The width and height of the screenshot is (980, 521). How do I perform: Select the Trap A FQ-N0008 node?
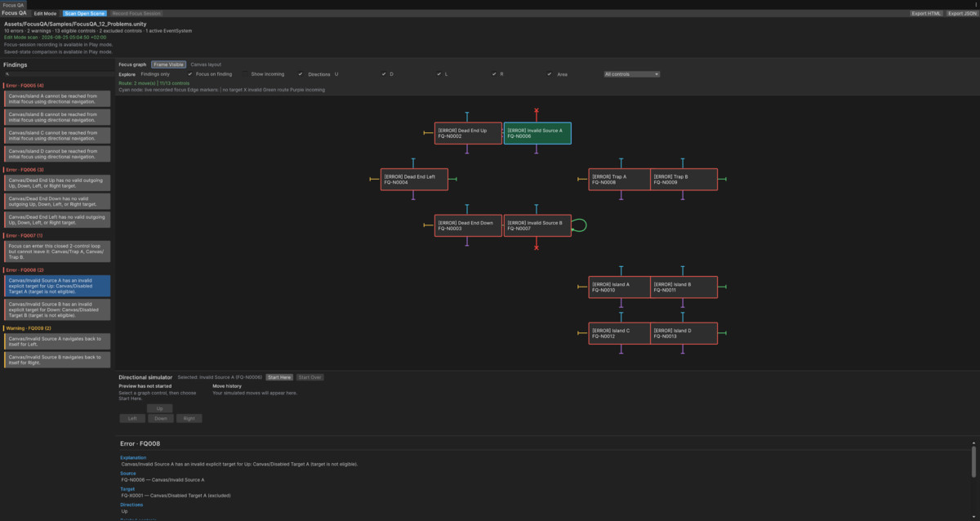point(620,180)
